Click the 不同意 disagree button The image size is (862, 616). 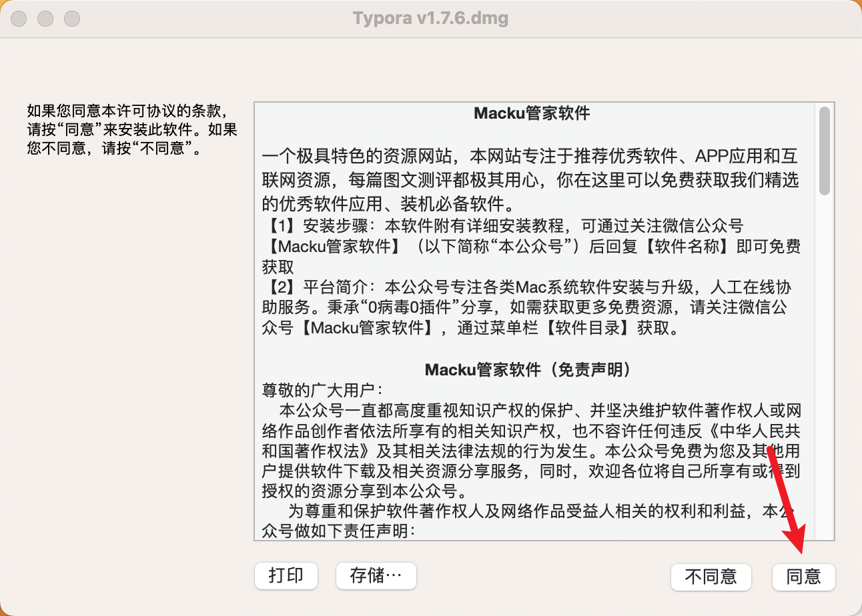click(x=711, y=576)
